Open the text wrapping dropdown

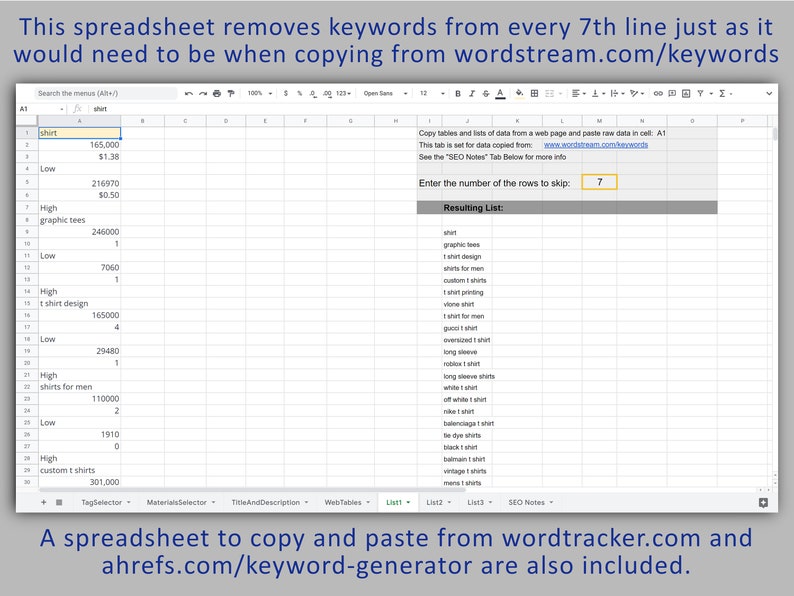pos(617,93)
